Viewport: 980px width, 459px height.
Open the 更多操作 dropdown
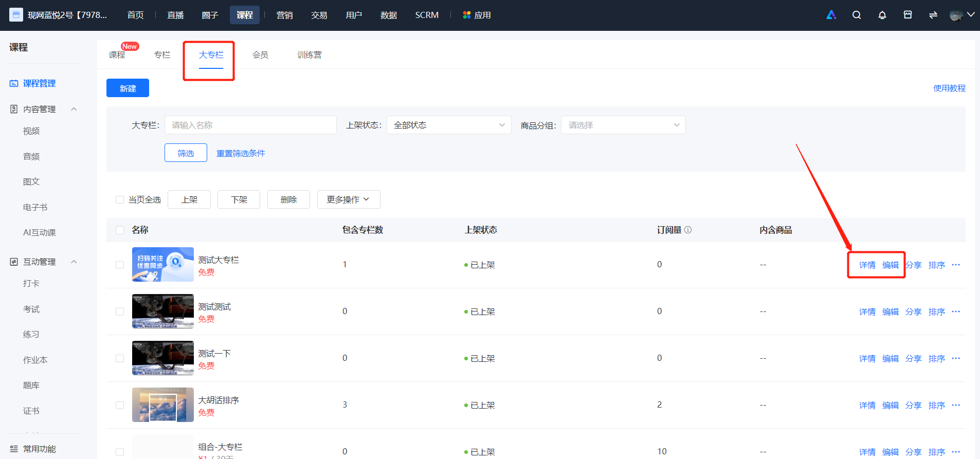(349, 199)
